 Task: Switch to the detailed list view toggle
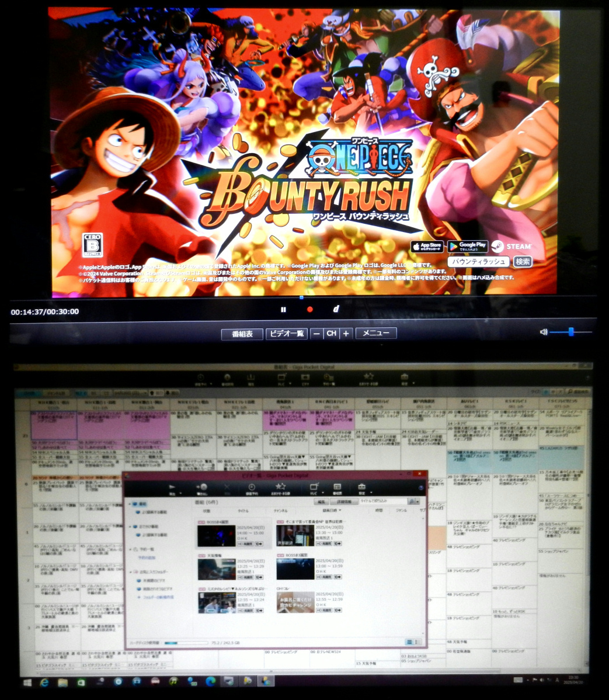tap(409, 642)
